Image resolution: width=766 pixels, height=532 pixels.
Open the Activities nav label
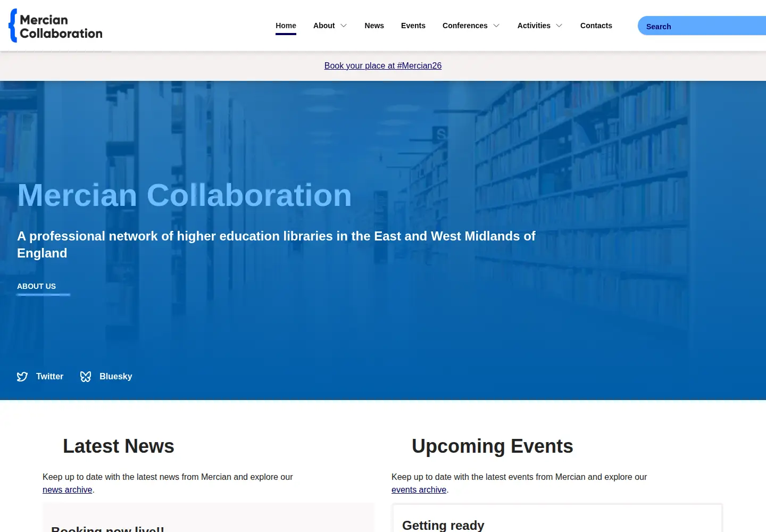[x=534, y=26]
